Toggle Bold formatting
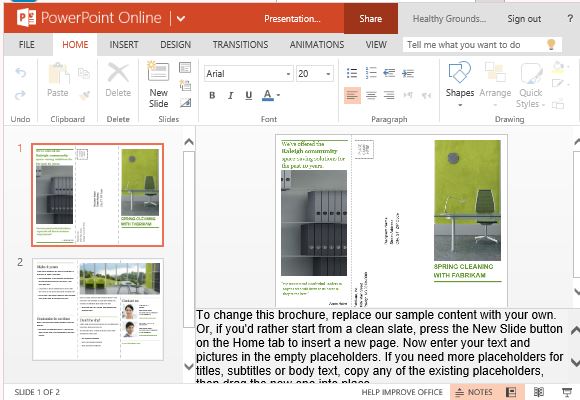Screen dimensions: 580x400 pos(212,95)
